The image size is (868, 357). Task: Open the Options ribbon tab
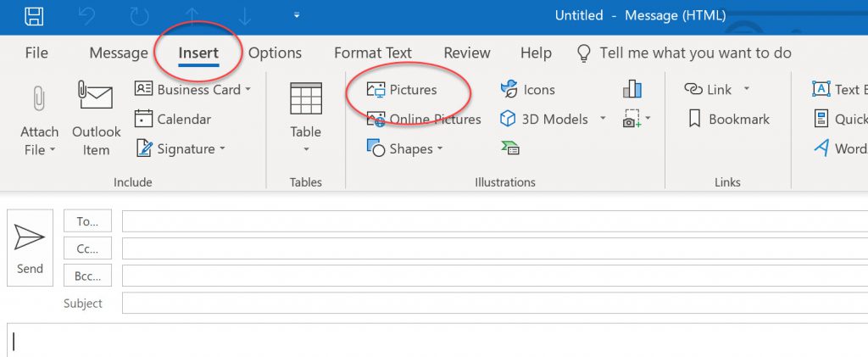pos(275,53)
